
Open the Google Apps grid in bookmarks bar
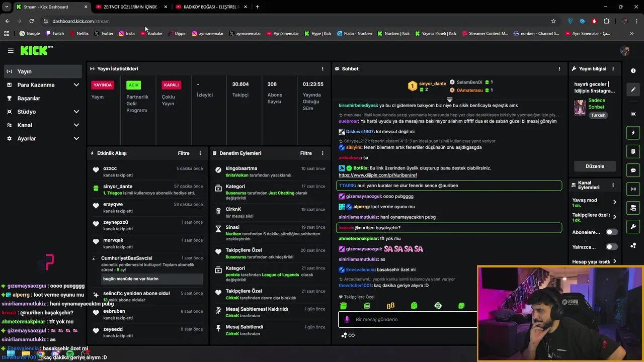7,34
